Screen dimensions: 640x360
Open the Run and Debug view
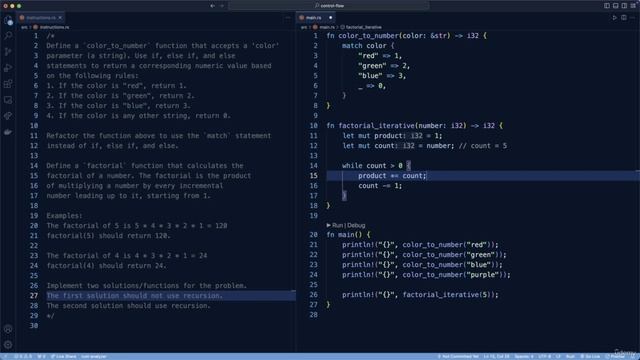click(8, 68)
